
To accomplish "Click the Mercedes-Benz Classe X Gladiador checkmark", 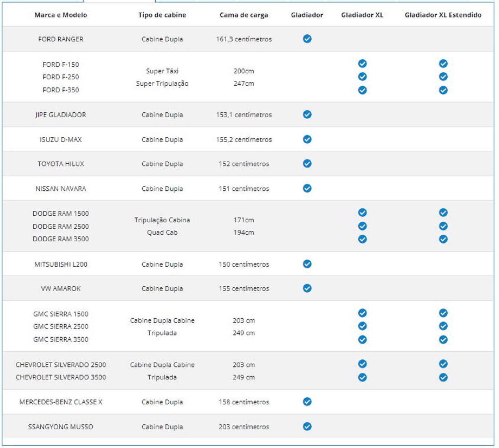I will click(x=307, y=402).
